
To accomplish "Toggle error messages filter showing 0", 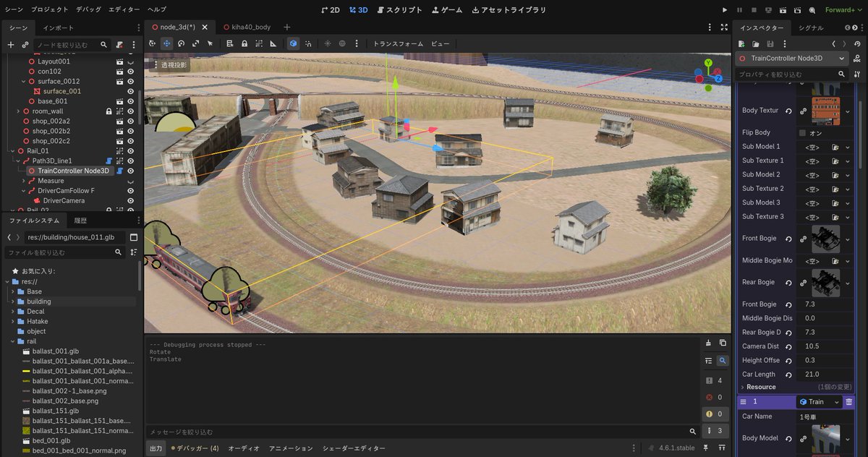I will pyautogui.click(x=714, y=397).
